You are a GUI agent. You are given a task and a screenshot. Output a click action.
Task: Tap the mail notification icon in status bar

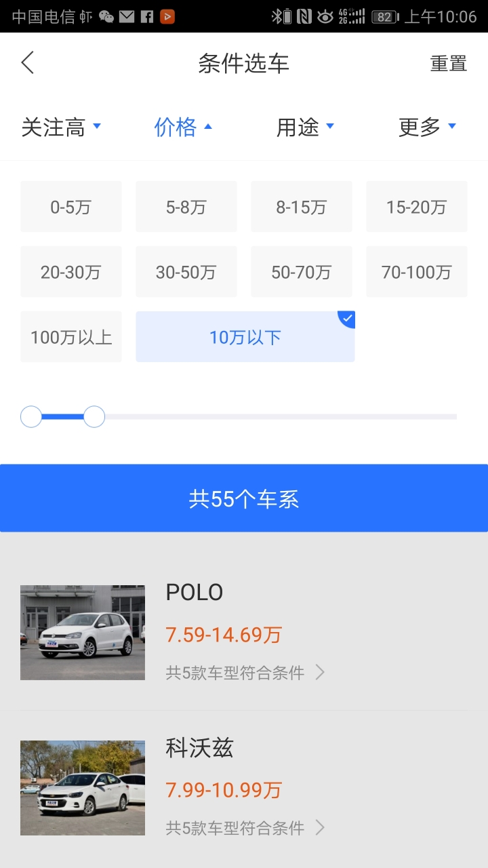pyautogui.click(x=127, y=16)
